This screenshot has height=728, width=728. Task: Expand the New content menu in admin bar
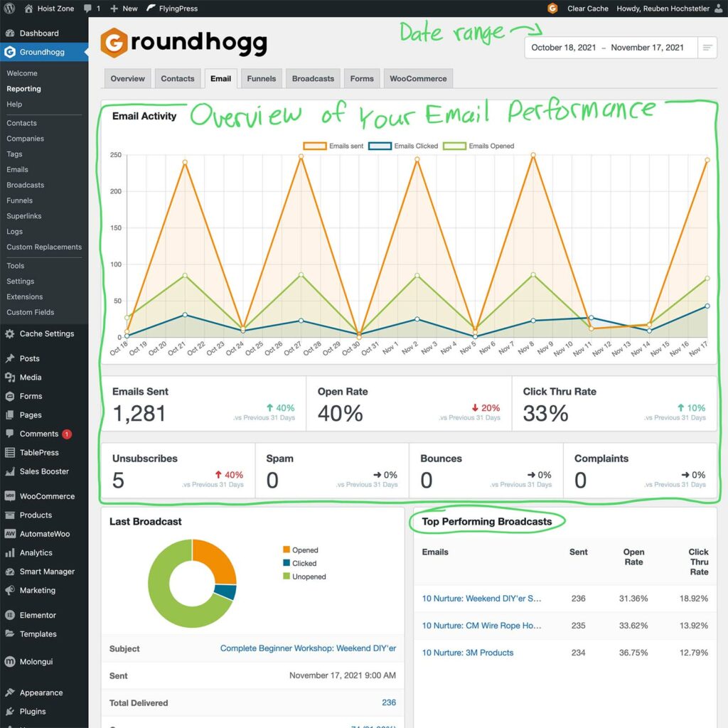tap(124, 9)
